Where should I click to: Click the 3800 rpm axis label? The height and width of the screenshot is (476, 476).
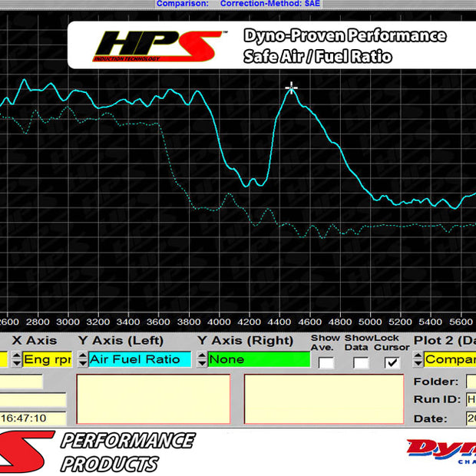click(189, 322)
